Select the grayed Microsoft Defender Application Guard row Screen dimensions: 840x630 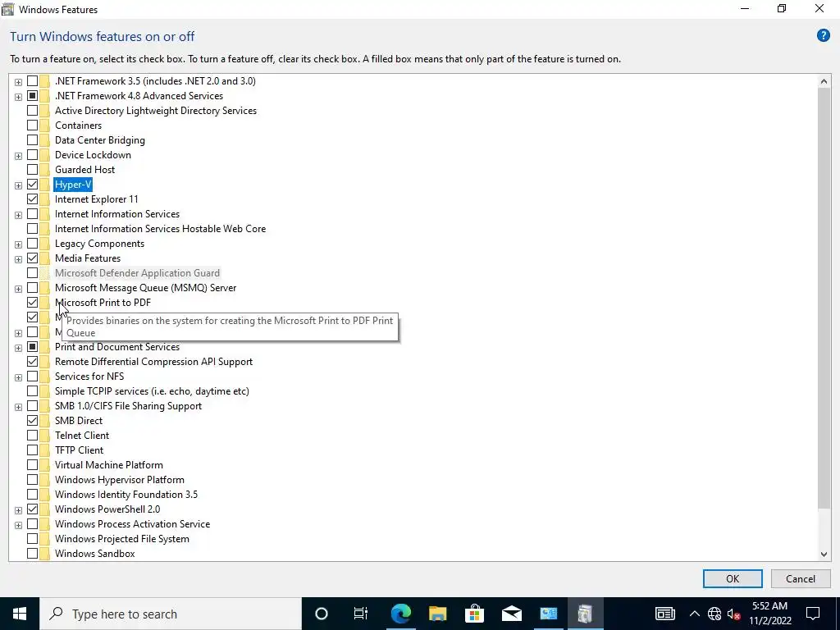click(137, 273)
